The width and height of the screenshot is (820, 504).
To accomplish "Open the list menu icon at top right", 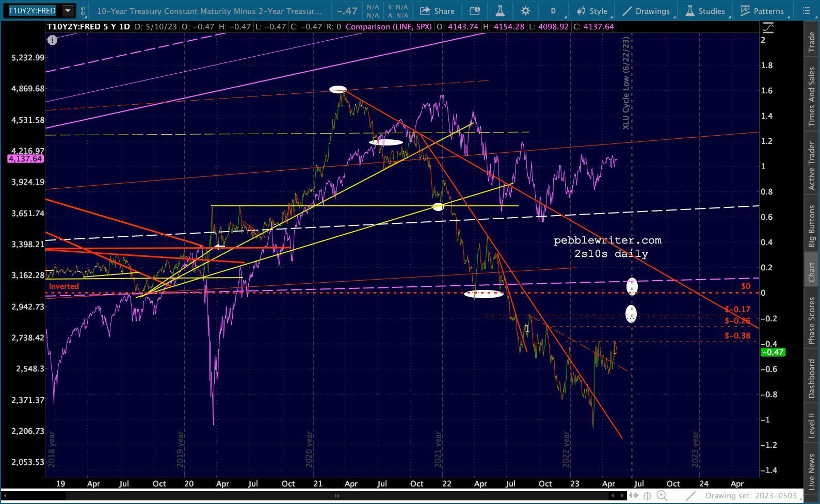I will 806,11.
